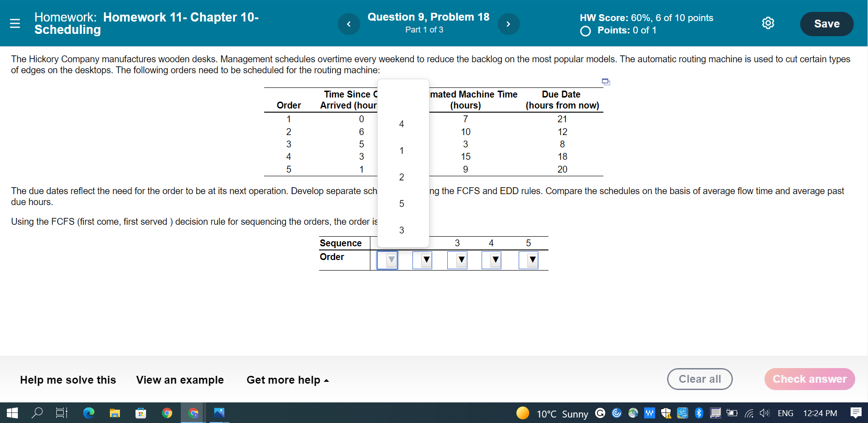Click the Help me solve this link

tap(68, 380)
